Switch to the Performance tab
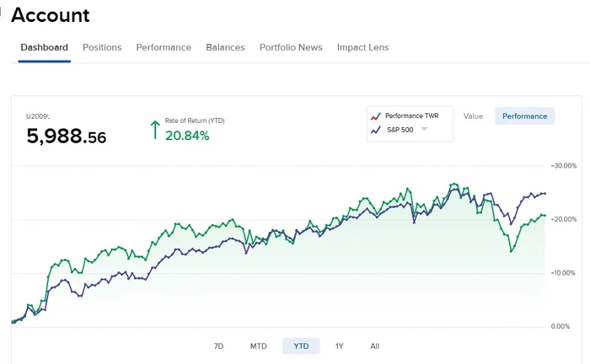This screenshot has height=364, width=590. (x=164, y=47)
